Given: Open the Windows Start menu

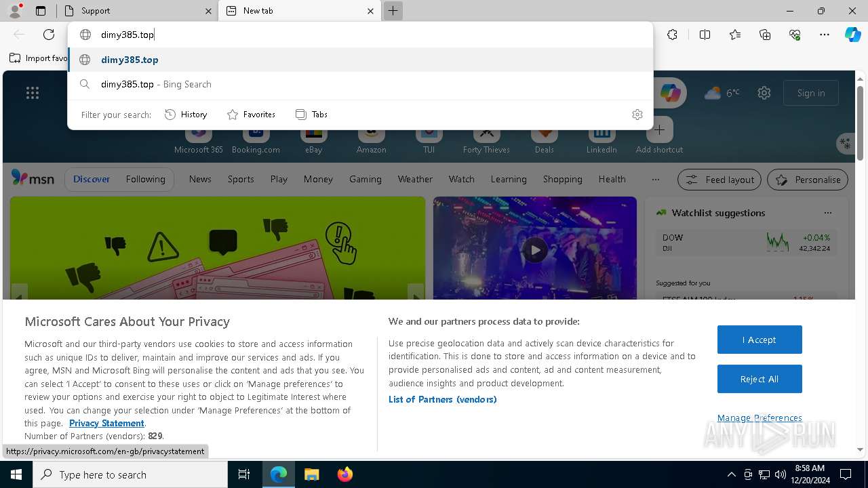Looking at the screenshot, I should pos(16,474).
